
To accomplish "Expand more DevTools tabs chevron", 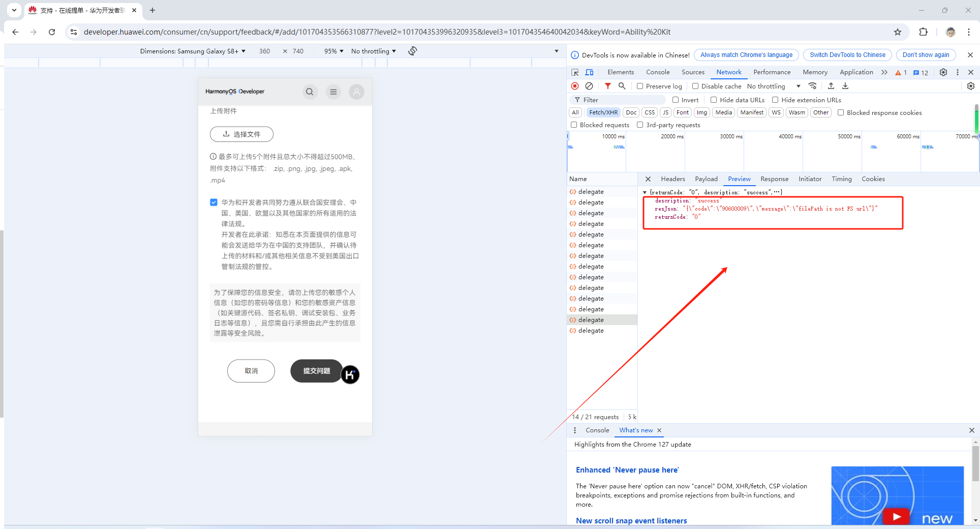I will click(884, 72).
